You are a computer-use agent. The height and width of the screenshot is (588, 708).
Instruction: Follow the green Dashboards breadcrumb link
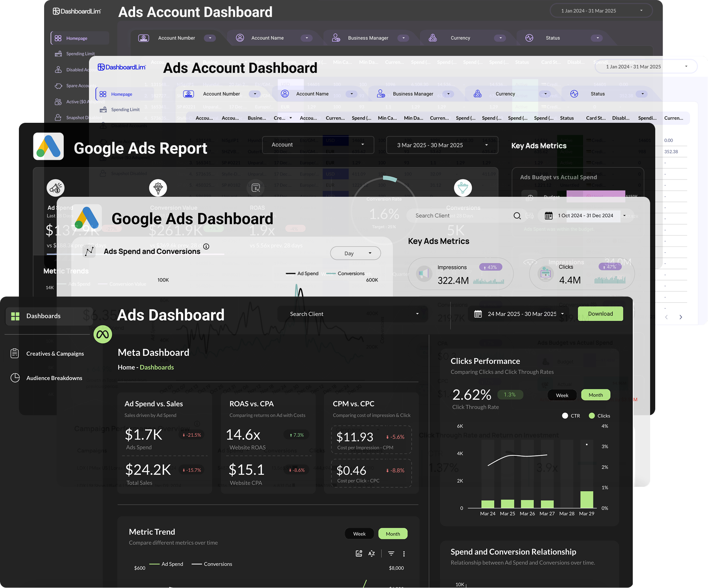coord(157,367)
